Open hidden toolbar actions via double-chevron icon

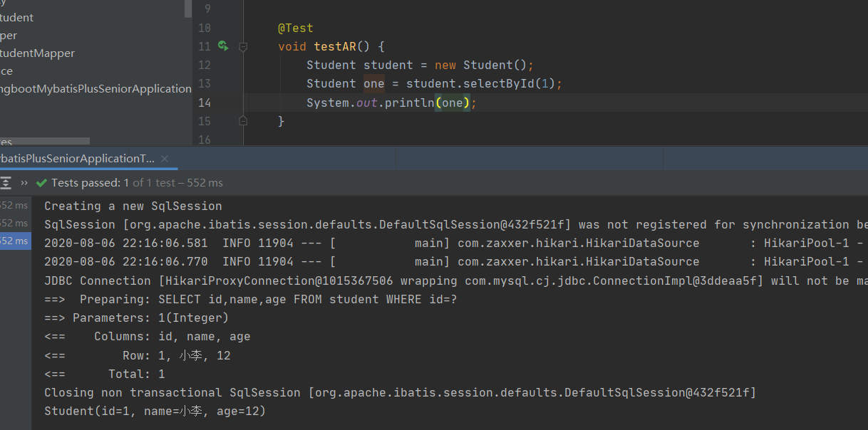coord(22,182)
